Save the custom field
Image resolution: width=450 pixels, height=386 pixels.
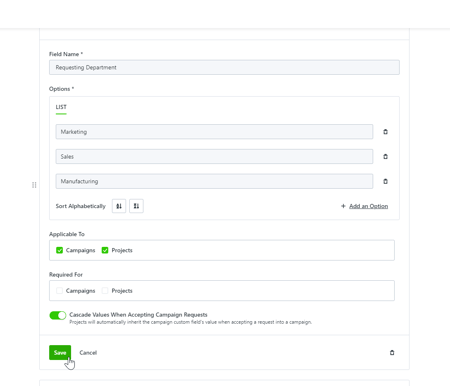click(60, 352)
